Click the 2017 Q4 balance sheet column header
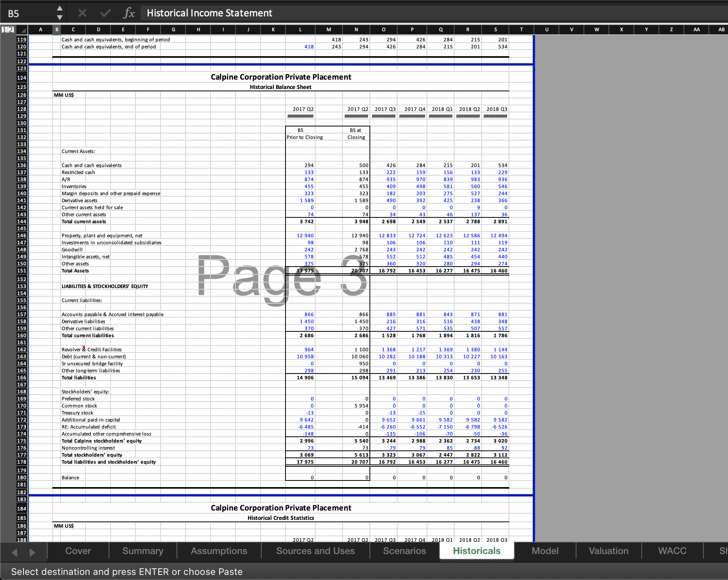Image resolution: width=728 pixels, height=580 pixels. (x=412, y=109)
